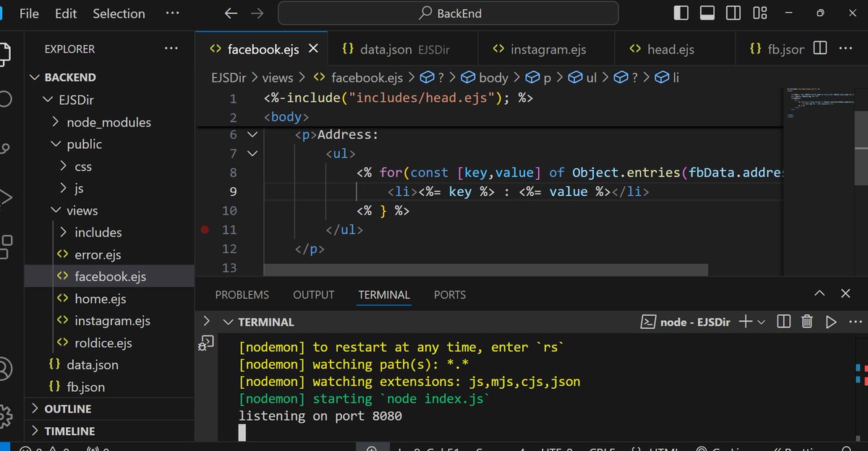Switch to the data.json editor tab
Image resolution: width=868 pixels, height=451 pixels.
click(x=402, y=49)
